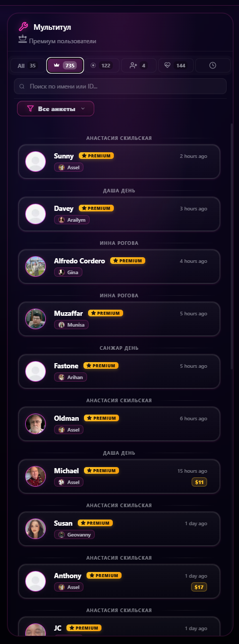Click Alfredo Cordero's profile photo
239x644 pixels.
(x=36, y=266)
